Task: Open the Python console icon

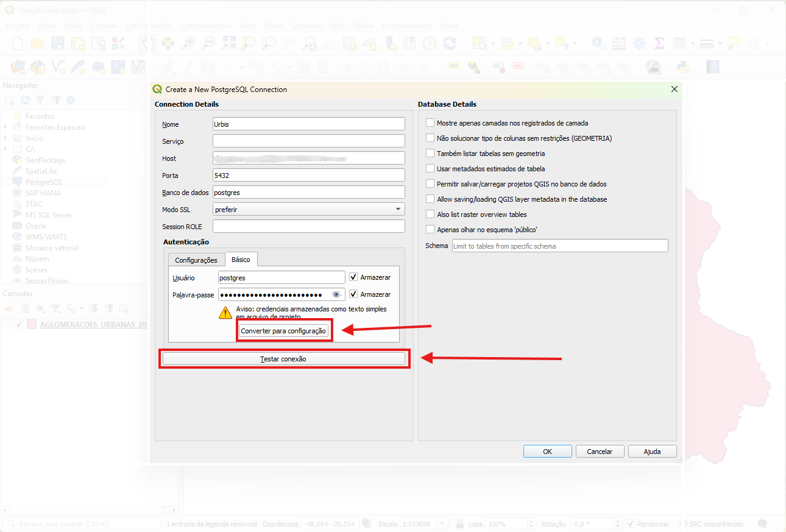Action: coord(683,67)
